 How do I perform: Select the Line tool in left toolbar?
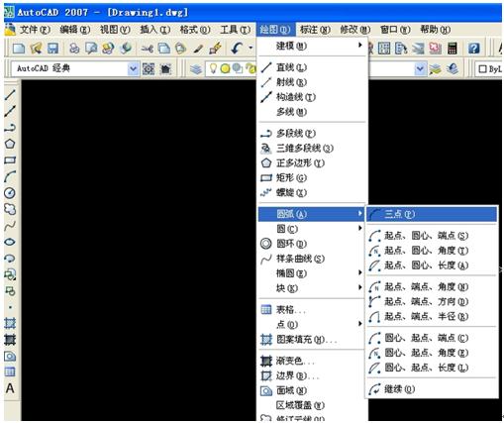(x=10, y=95)
